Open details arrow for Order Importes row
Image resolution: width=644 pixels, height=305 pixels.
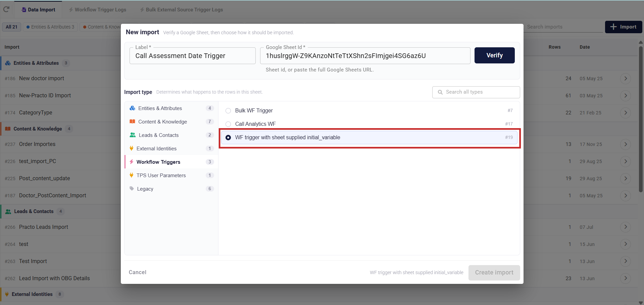click(x=626, y=144)
